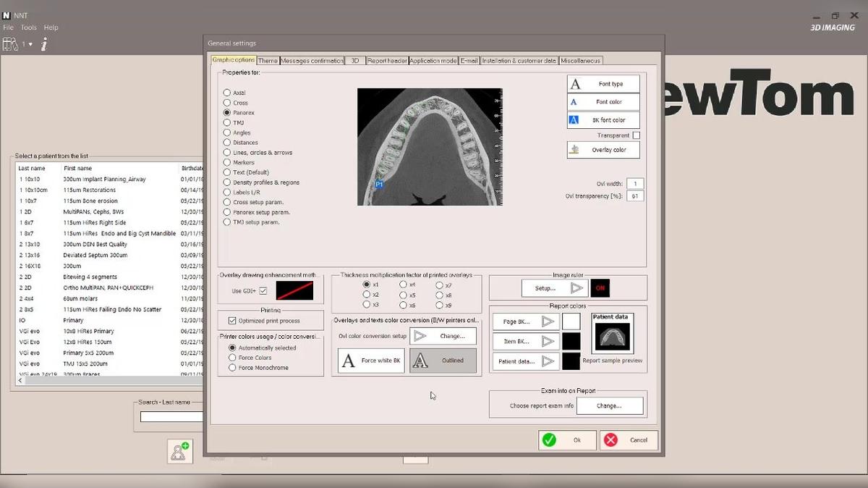Open the Report header tab
The image size is (868, 488).
(x=387, y=61)
